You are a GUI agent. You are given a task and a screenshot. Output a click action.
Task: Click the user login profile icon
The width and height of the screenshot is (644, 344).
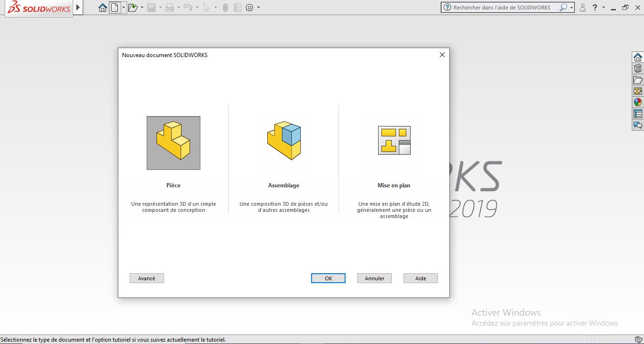pos(583,8)
